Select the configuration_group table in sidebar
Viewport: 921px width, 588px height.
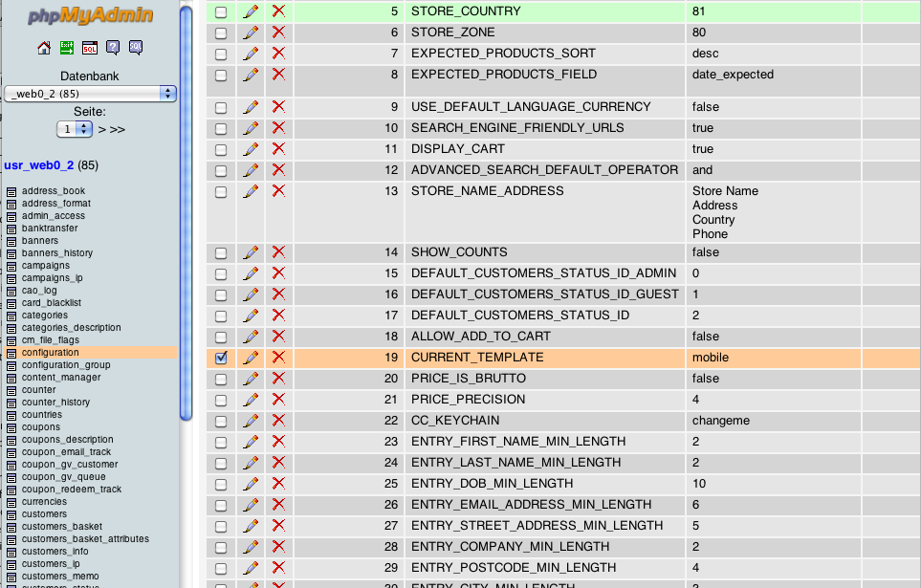(x=66, y=365)
